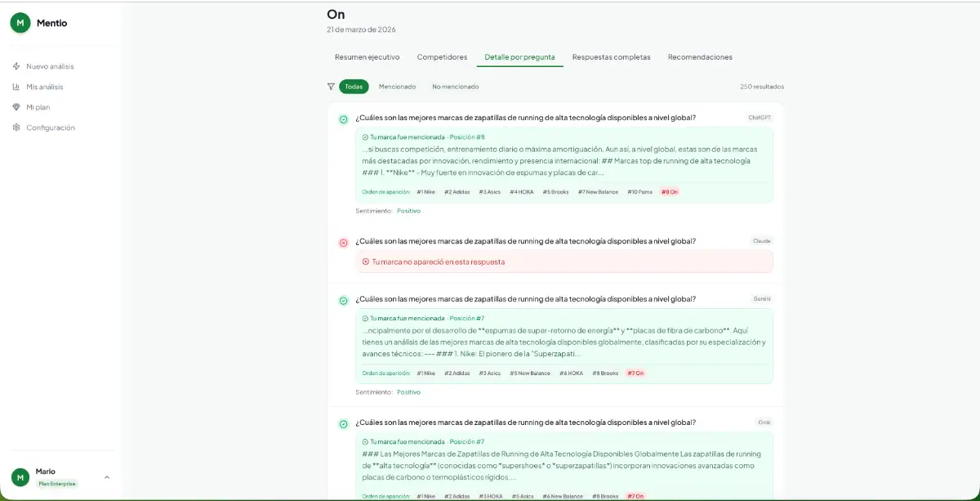Click the Grok excerpt starting '### Las Mejores Marcas'
Viewport: 980px width, 501px height.
(x=563, y=465)
